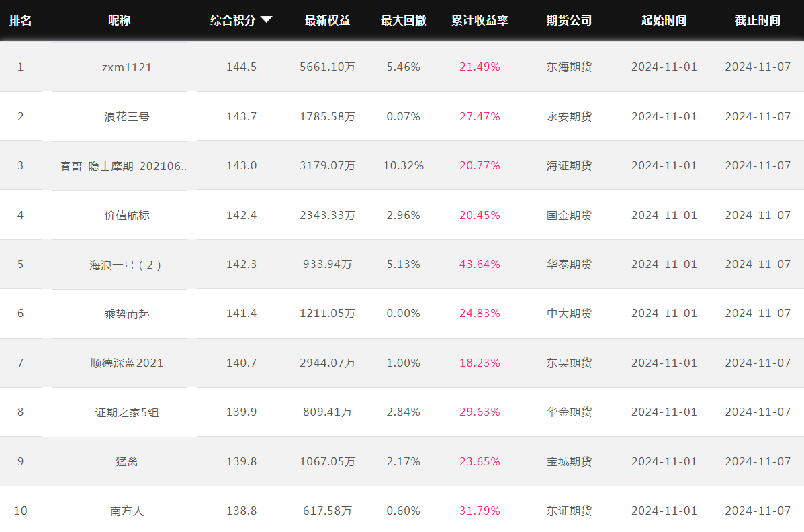Click return rate 20.77%
Image resolution: width=804 pixels, height=532 pixels.
(480, 165)
